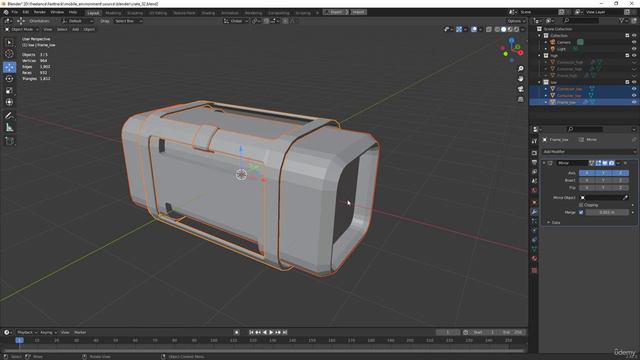Click the Import button in top bar
The image size is (640, 360).
pos(358,12)
